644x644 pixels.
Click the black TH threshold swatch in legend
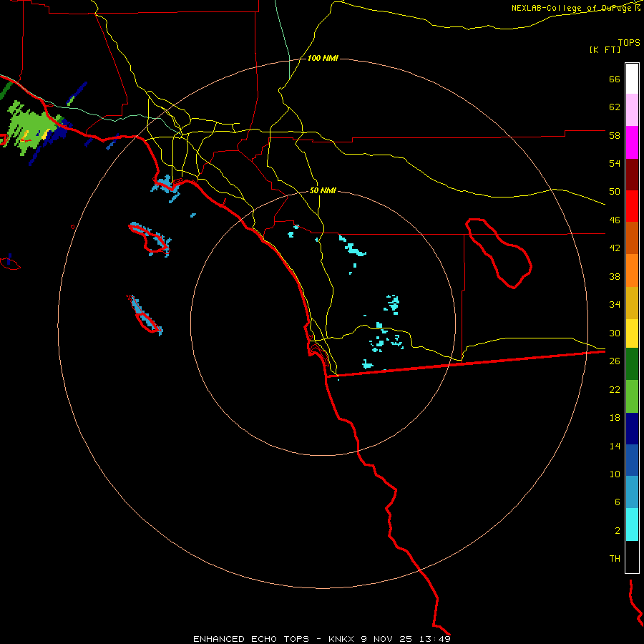click(632, 557)
